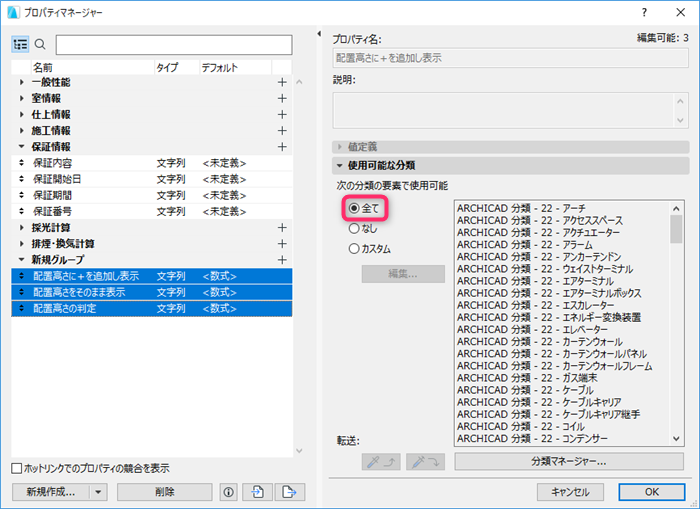Image resolution: width=700 pixels, height=509 pixels.
Task: Collapse the 使用可能な分類 section
Action: point(340,166)
